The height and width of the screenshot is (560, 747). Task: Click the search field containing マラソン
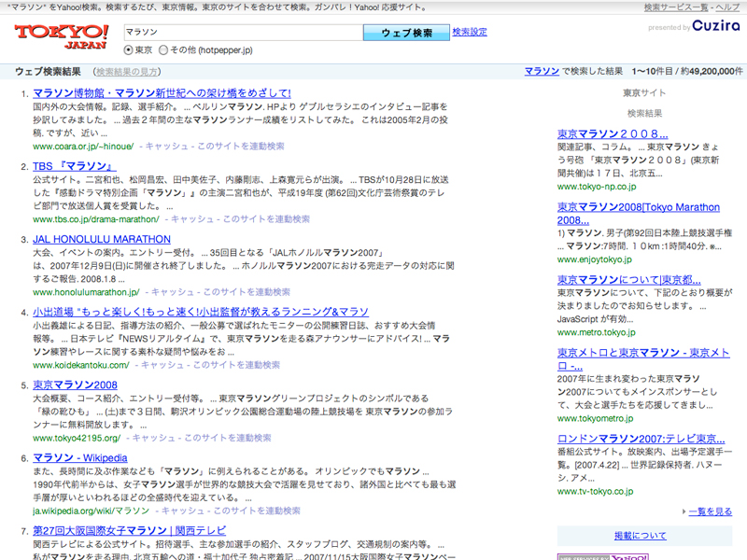coord(241,33)
